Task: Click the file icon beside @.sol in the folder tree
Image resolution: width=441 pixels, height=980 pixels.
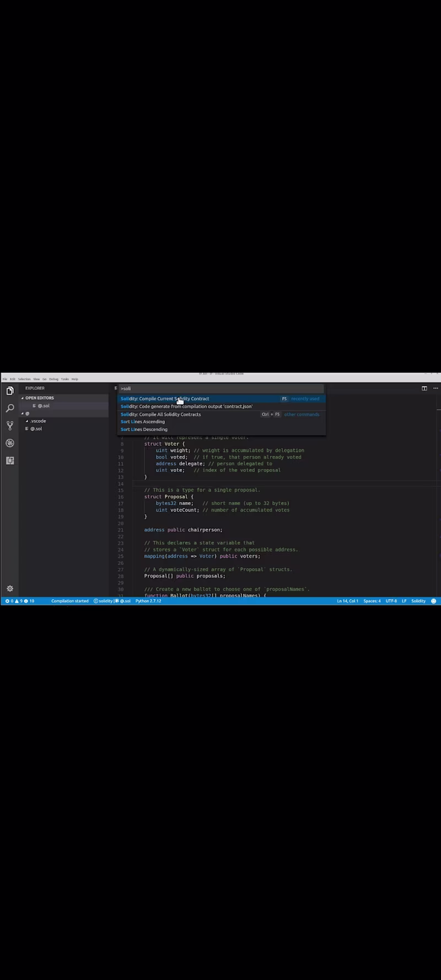Action: click(x=26, y=429)
